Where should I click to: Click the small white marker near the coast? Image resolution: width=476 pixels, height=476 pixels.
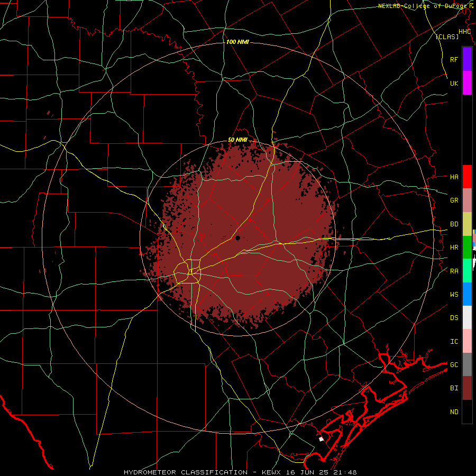(322, 439)
